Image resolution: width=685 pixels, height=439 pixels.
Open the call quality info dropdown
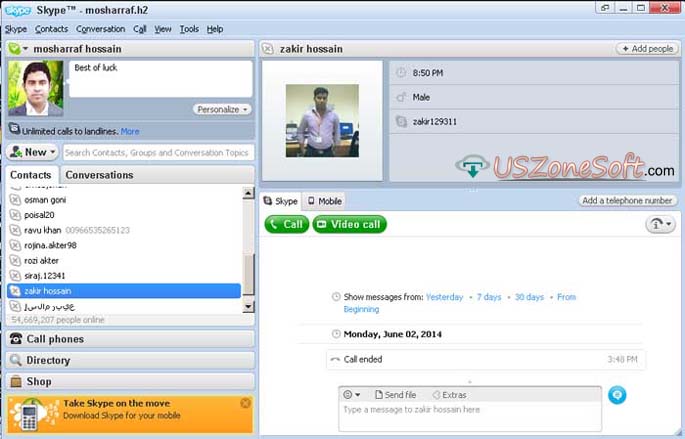click(x=660, y=225)
